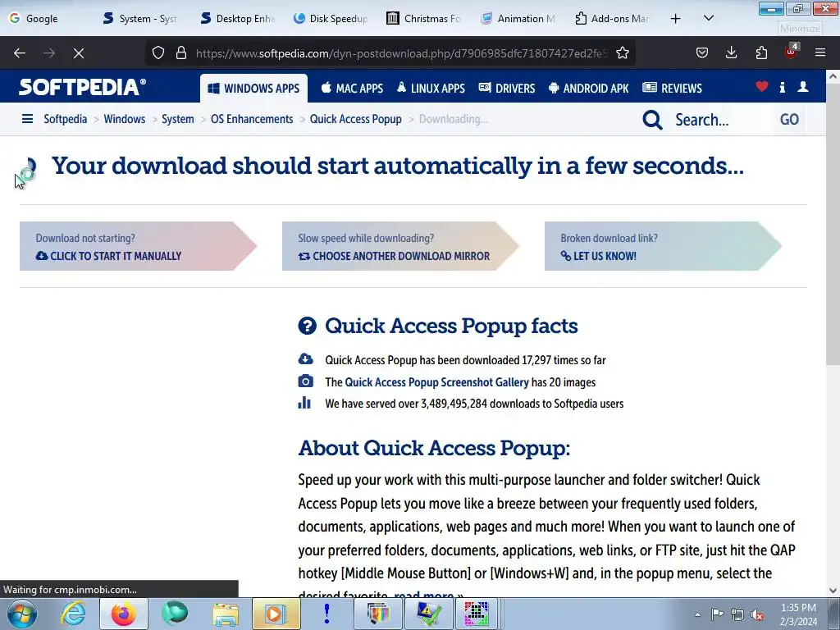Open clock showing 1:35 PM
The image size is (840, 630).
tap(798, 614)
